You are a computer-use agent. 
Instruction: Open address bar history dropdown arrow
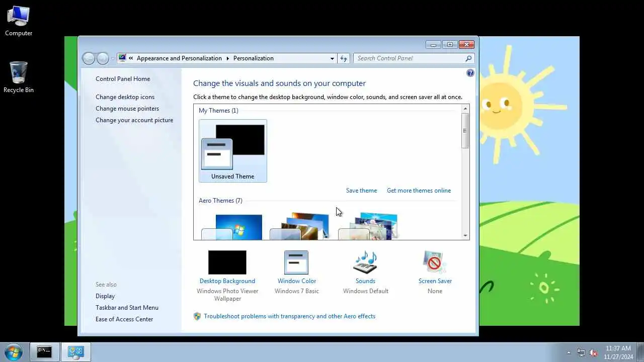click(332, 58)
